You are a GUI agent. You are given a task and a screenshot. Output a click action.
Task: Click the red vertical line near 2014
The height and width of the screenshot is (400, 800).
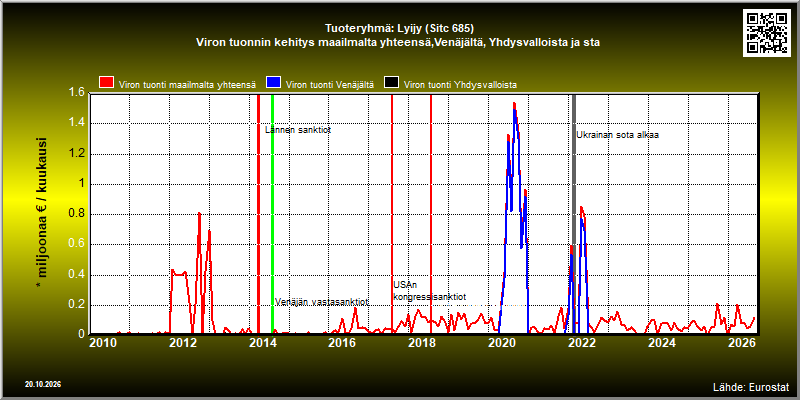[x=259, y=214]
